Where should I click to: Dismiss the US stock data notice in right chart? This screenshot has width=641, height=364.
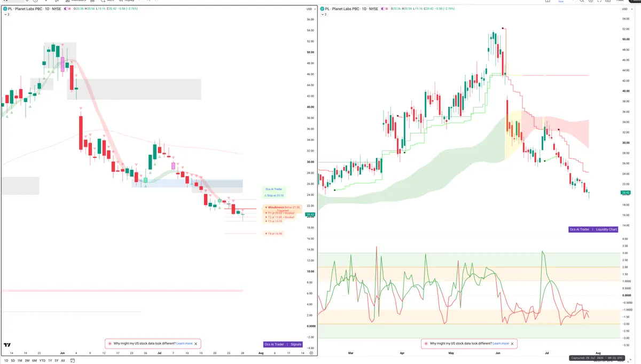[512, 344]
